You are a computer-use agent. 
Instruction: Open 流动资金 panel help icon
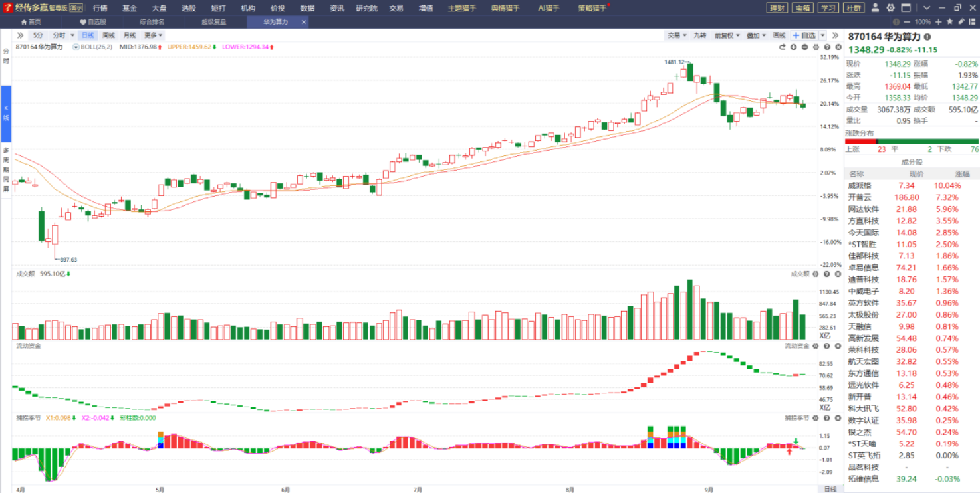[x=827, y=345]
